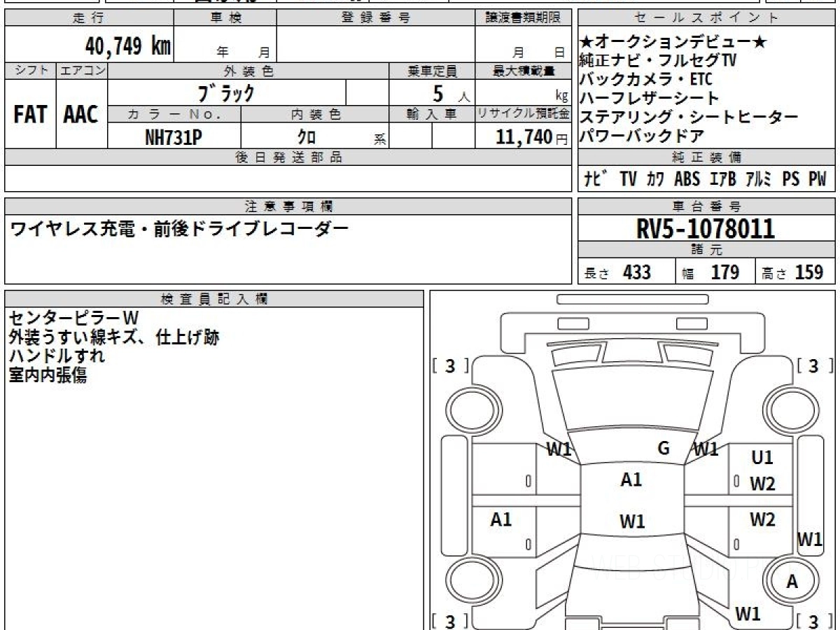840x630 pixels.
Task: Click the NH731P color code
Action: pyautogui.click(x=174, y=138)
